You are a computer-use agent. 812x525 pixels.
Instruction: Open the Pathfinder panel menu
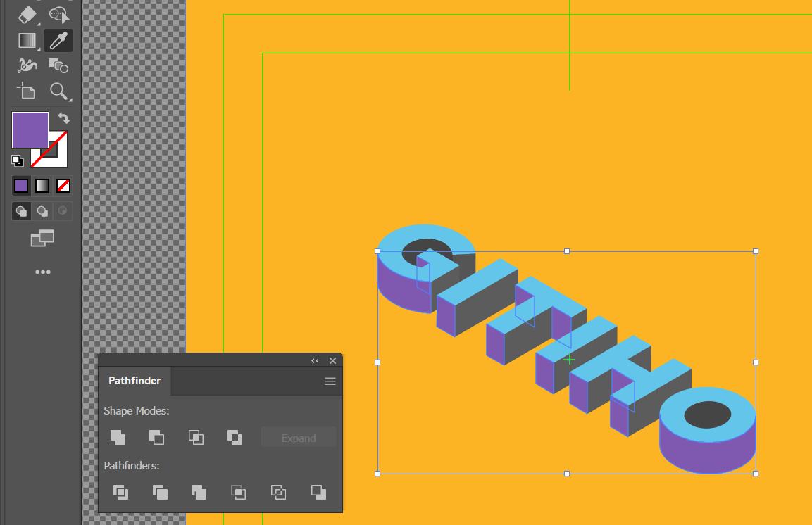click(329, 381)
